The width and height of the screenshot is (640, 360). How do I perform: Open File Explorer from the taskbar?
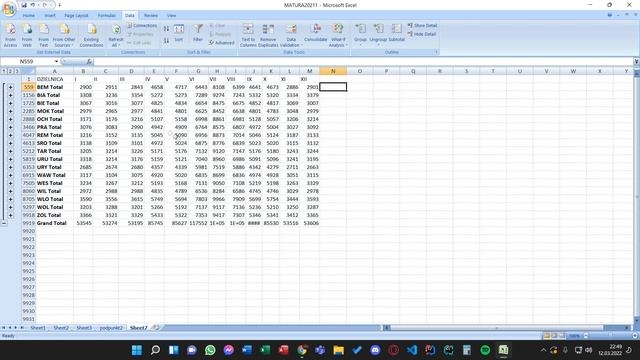click(338, 350)
